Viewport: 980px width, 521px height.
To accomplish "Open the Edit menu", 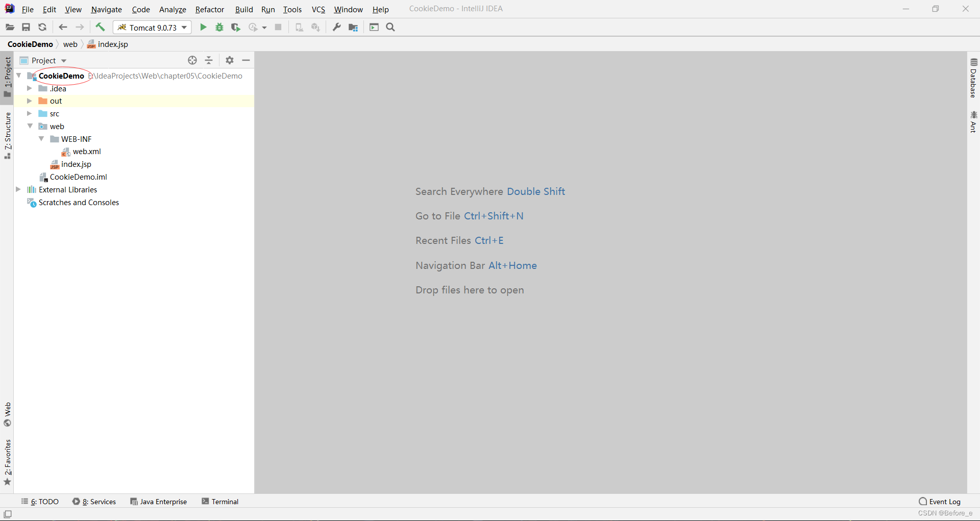I will click(x=50, y=9).
